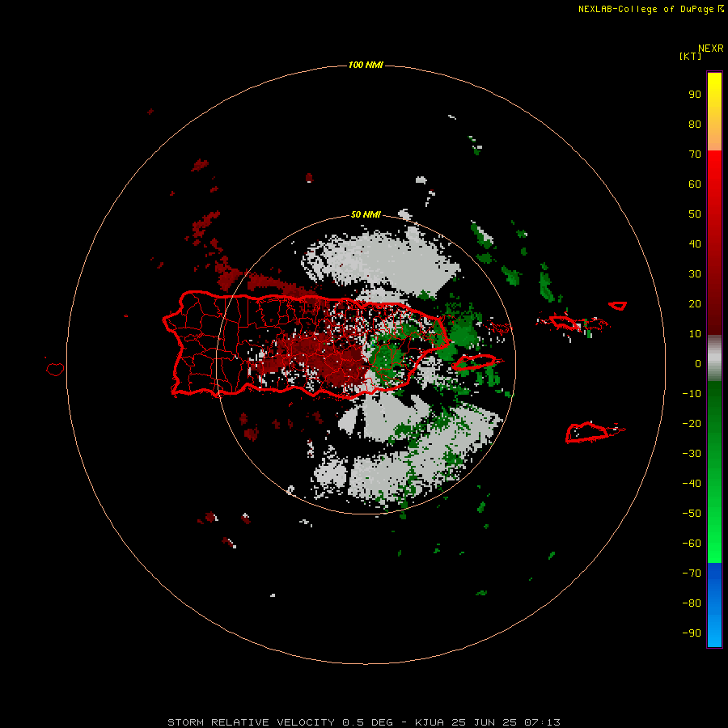The height and width of the screenshot is (728, 728).
Task: Click the 30 value on the velocity scale
Action: 695,274
